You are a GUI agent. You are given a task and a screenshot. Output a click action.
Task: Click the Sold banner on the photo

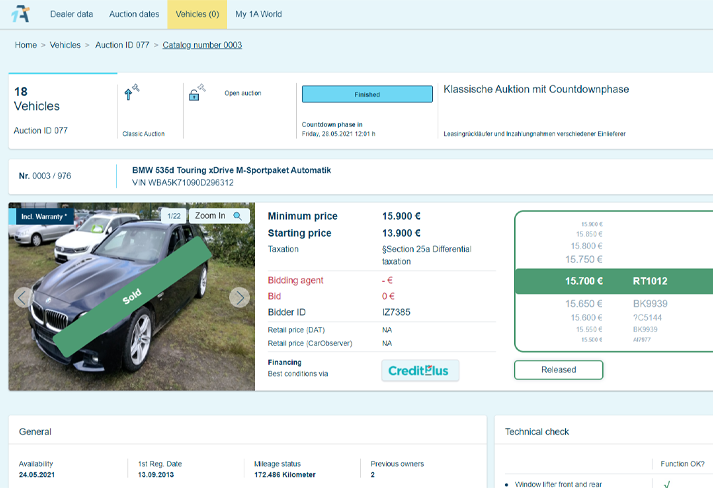coord(132,297)
